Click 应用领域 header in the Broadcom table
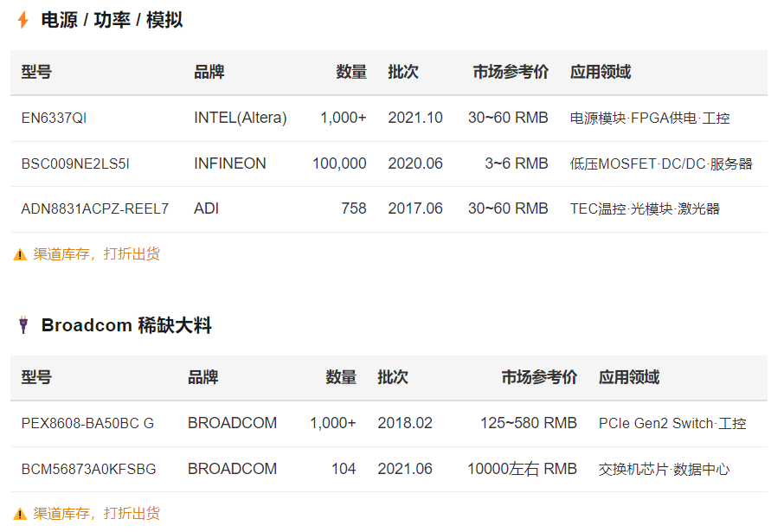Screen dimensions: 771x532 point(629,378)
